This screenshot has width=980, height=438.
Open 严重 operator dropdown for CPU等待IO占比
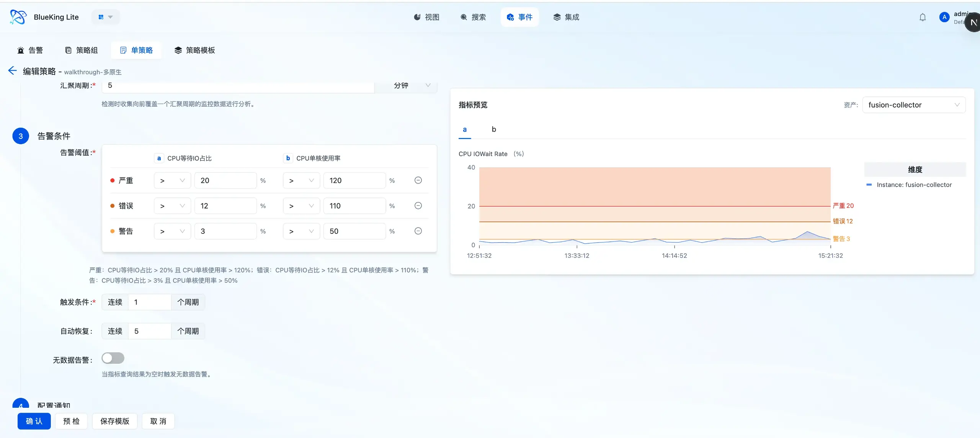172,180
